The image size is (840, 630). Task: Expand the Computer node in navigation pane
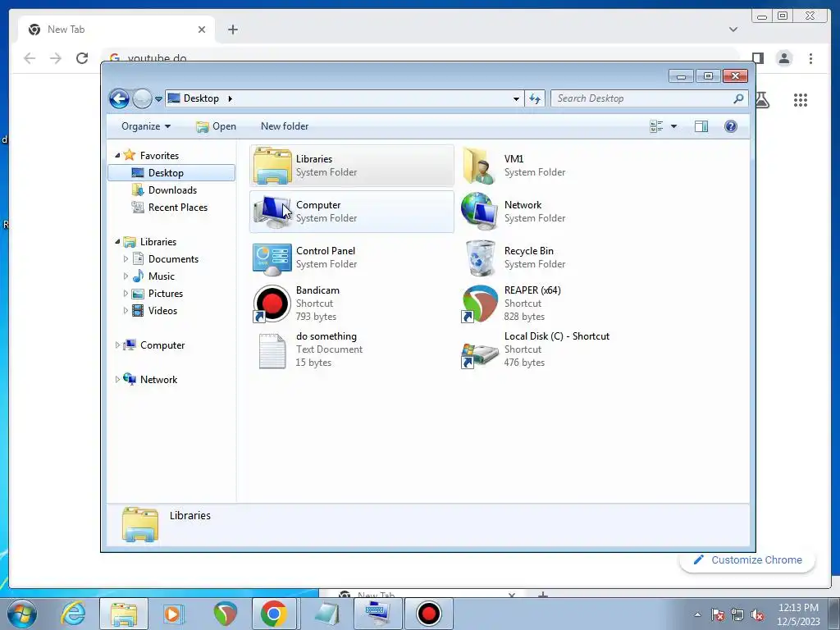click(x=117, y=345)
